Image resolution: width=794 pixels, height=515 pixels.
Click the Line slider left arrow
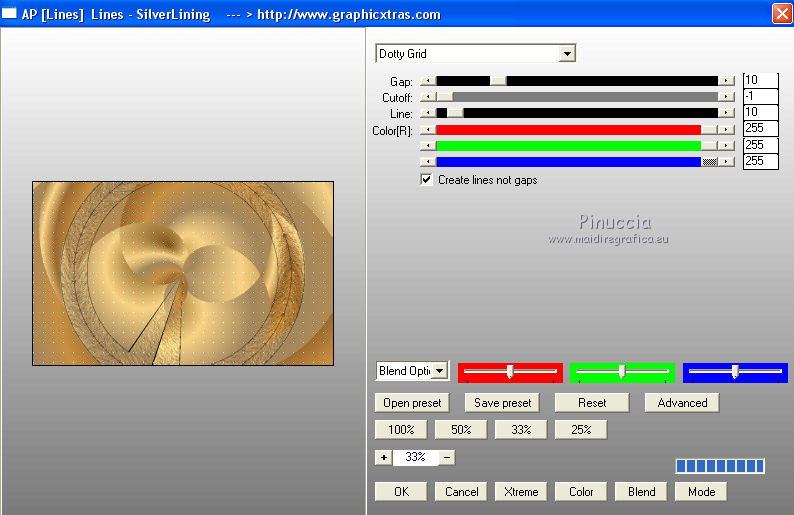[428, 113]
